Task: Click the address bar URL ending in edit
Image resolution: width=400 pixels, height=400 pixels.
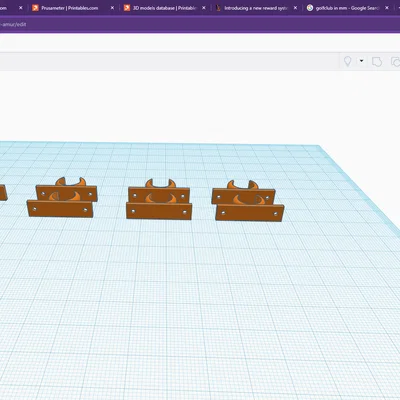Action: coord(13,24)
